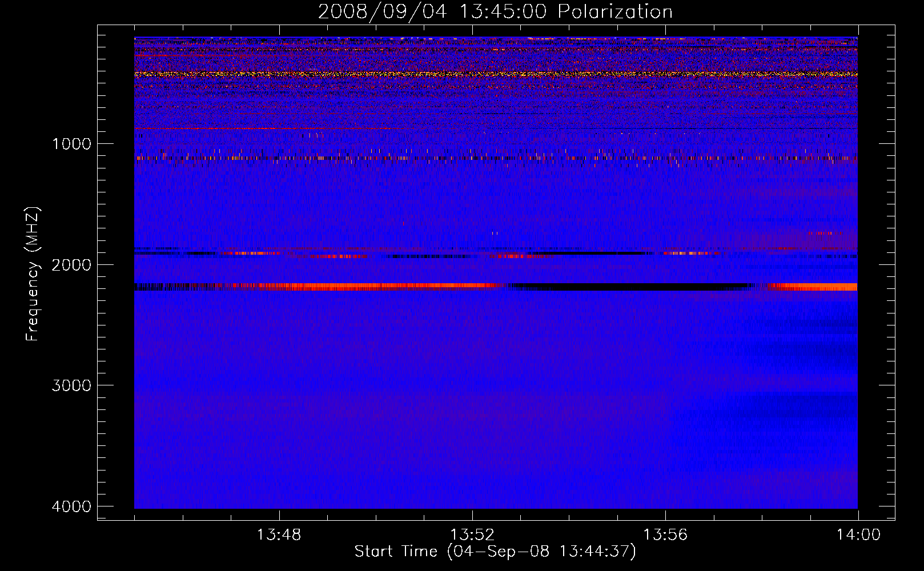The width and height of the screenshot is (924, 571).
Task: Click the 13:56 time tick label
Action: [665, 535]
